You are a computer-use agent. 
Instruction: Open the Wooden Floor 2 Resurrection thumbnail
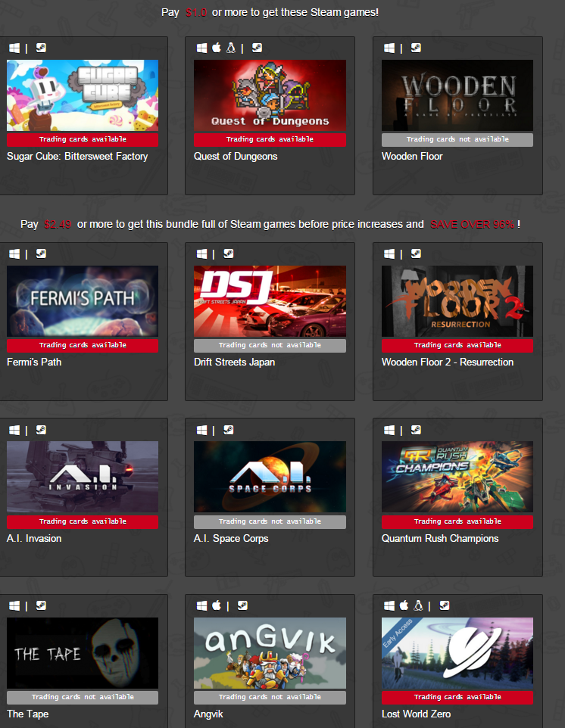(x=457, y=301)
